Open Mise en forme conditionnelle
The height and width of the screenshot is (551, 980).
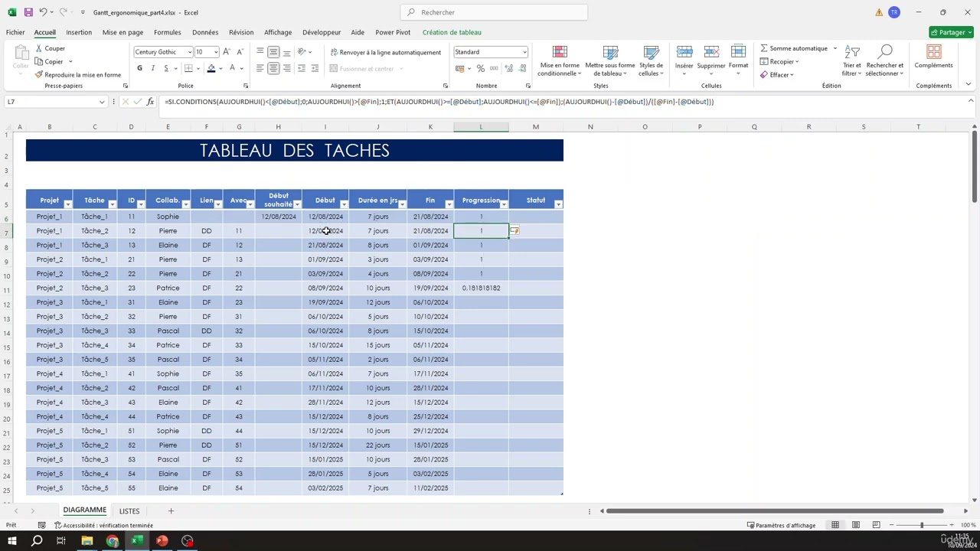(560, 60)
